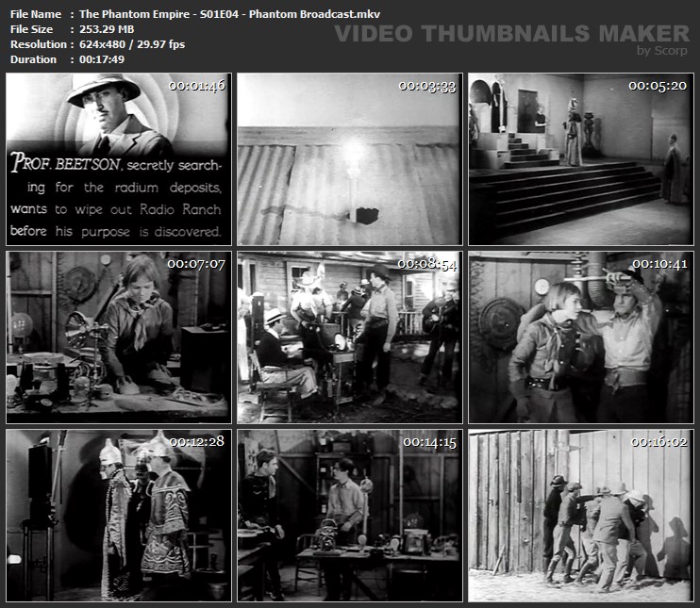Image resolution: width=700 pixels, height=608 pixels.
Task: Click the timestamp 00:14:15 overlay
Action: 430,442
